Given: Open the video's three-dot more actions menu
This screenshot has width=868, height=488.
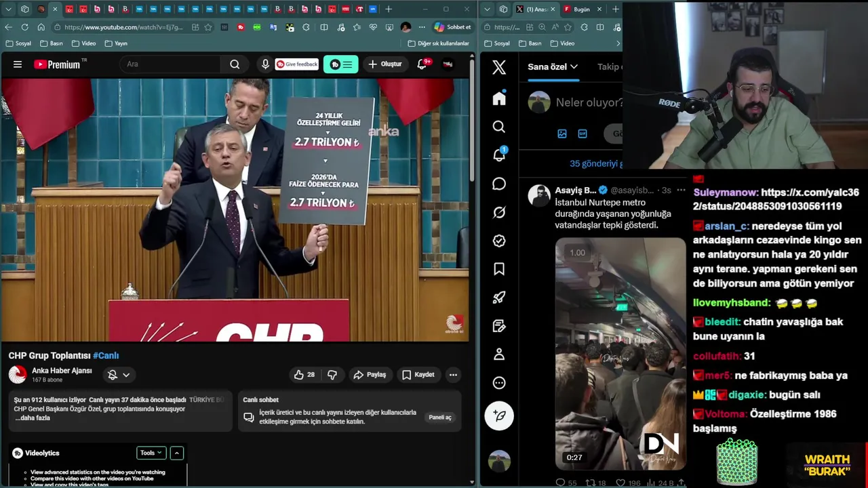Looking at the screenshot, I should click(453, 374).
